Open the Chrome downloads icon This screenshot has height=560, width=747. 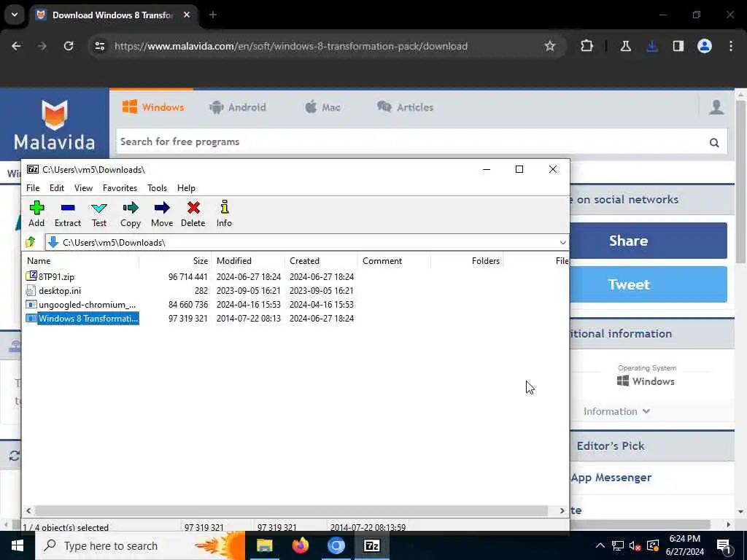652,46
